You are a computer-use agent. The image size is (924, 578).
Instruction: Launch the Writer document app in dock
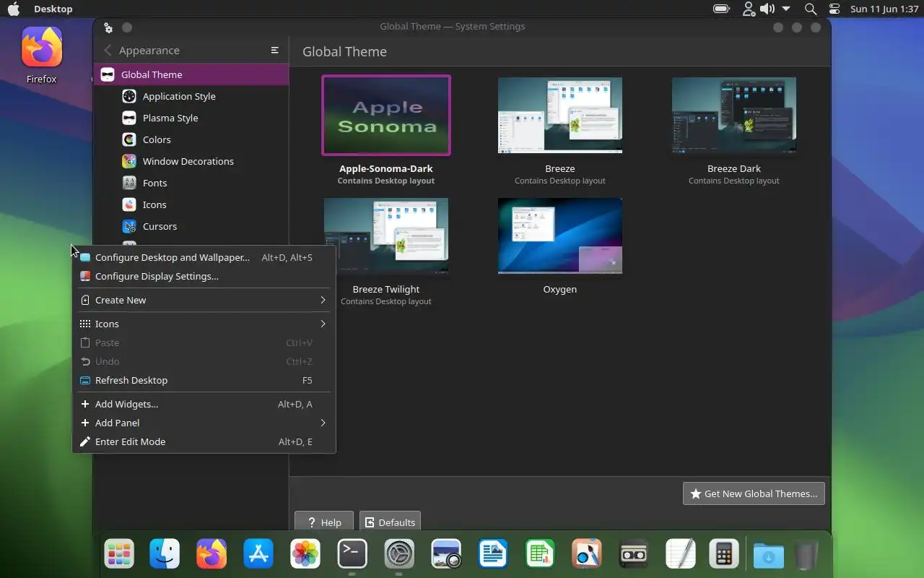click(x=493, y=554)
